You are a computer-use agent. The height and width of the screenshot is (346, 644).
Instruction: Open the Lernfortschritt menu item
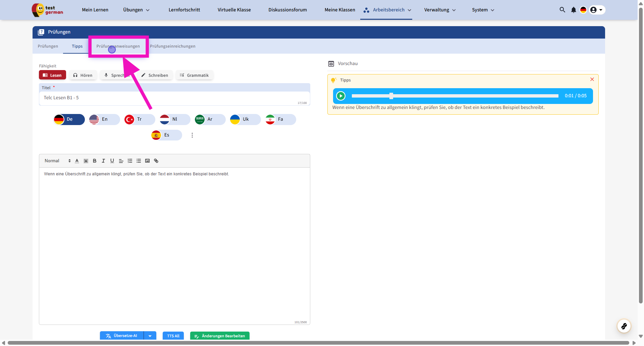[184, 10]
